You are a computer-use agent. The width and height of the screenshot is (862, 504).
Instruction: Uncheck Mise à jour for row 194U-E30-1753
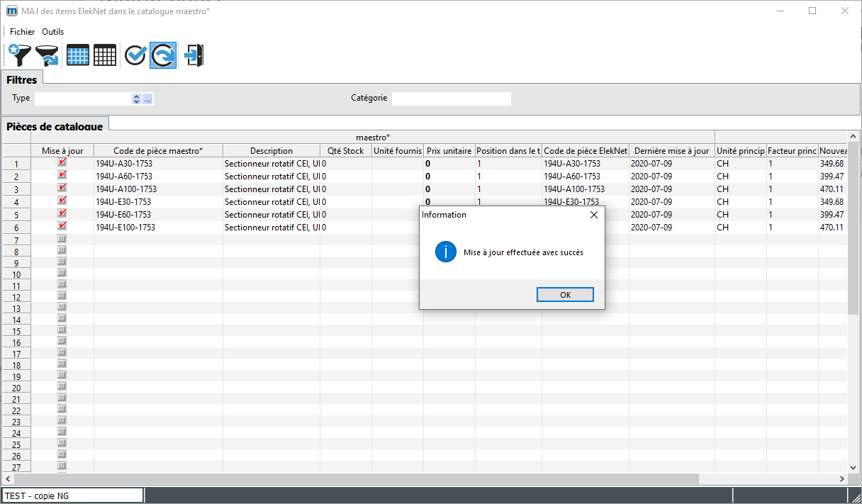tap(62, 201)
